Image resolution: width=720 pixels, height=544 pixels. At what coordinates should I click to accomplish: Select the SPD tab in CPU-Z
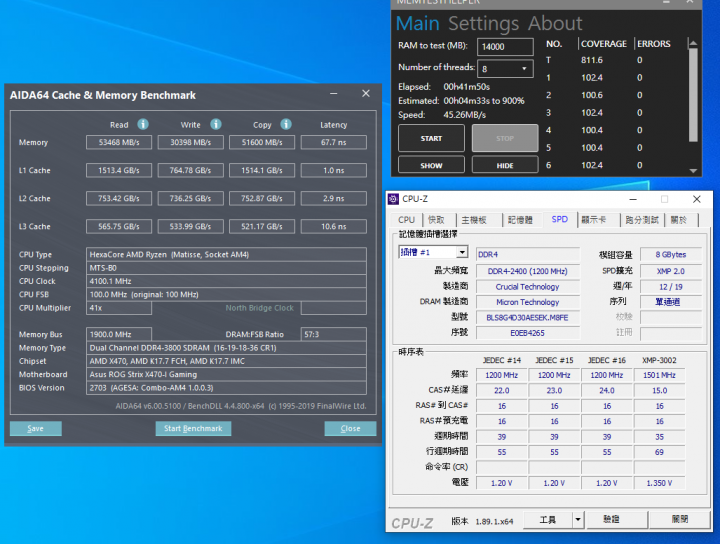click(559, 219)
